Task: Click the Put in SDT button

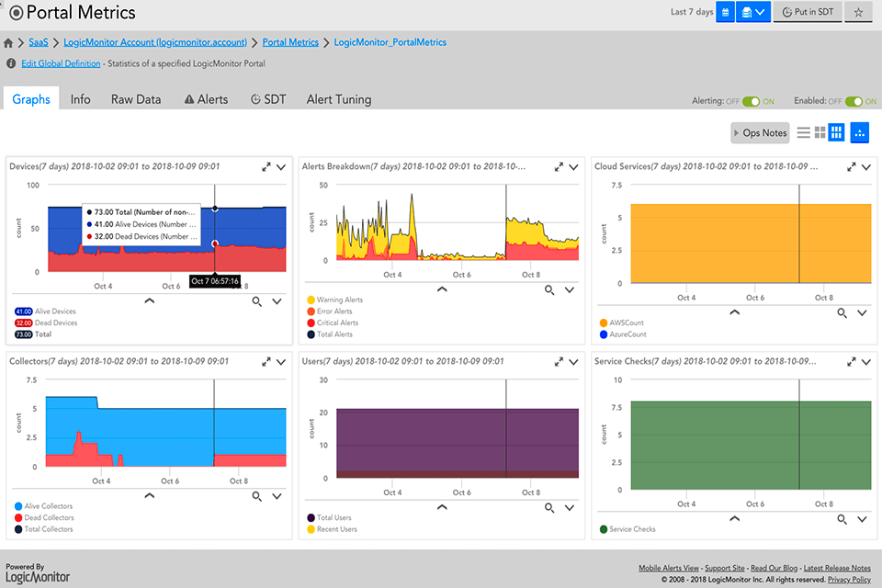Action: (808, 12)
